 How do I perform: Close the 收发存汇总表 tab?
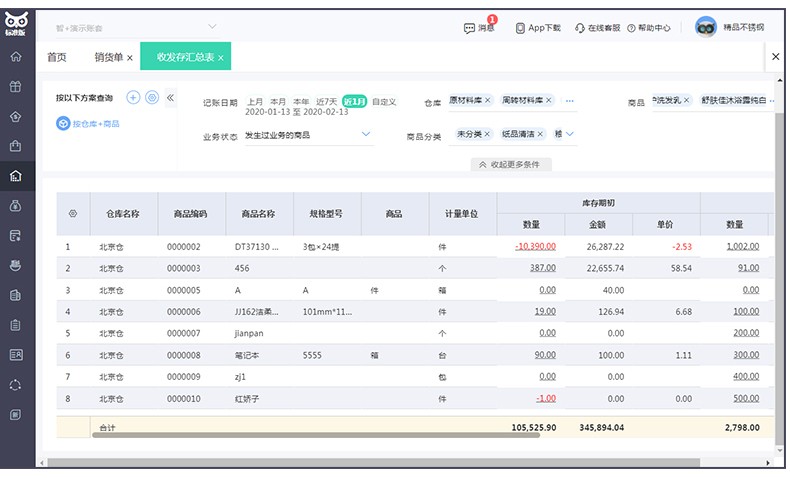pos(221,58)
